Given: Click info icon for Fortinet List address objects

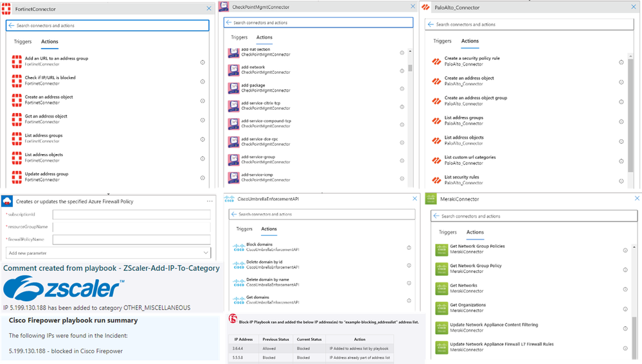Looking at the screenshot, I should click(x=202, y=159).
